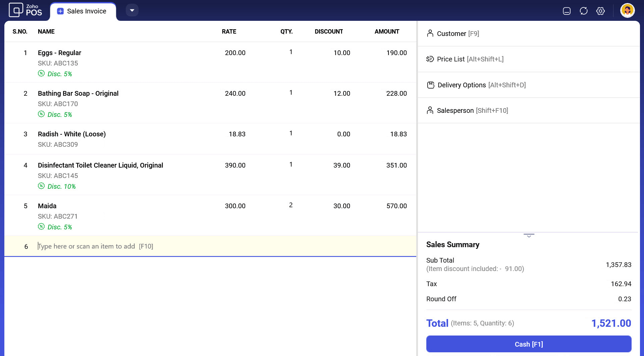Select the Bathing Bar Soap - Original item
This screenshot has height=356, width=644.
click(x=78, y=93)
